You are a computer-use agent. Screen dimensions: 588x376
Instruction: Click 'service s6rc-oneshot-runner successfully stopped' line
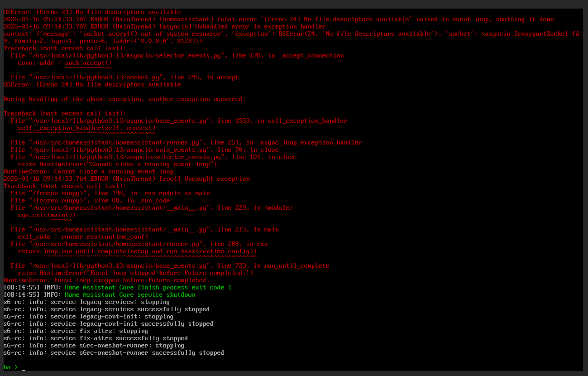click(114, 353)
